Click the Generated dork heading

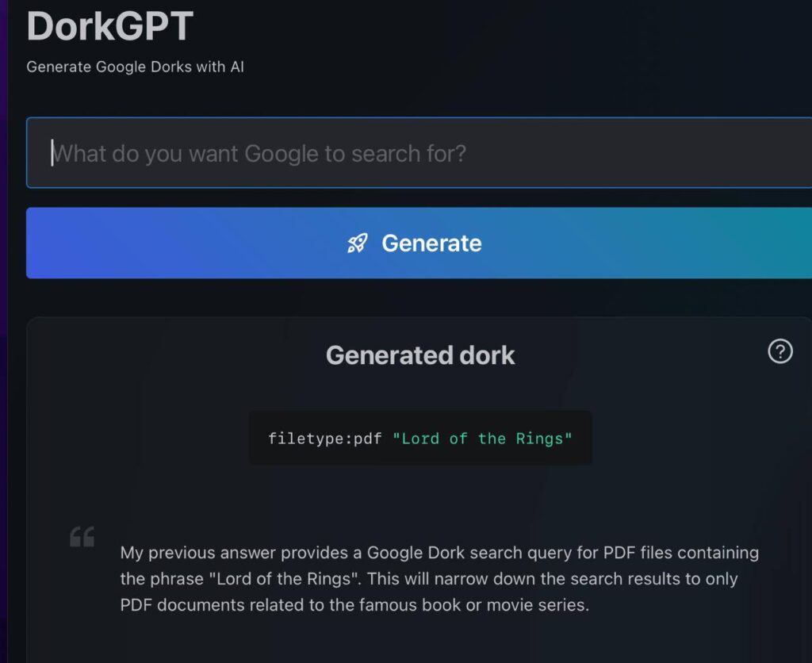coord(419,354)
